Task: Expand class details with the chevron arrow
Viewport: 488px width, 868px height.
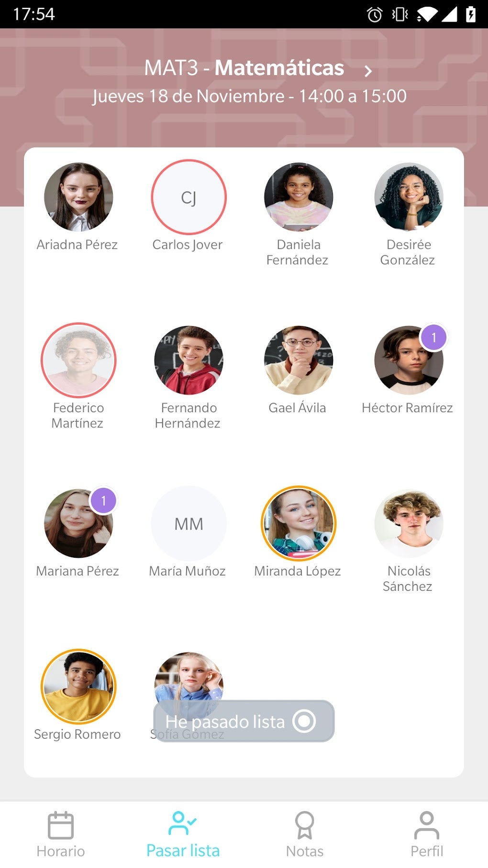Action: [368, 71]
